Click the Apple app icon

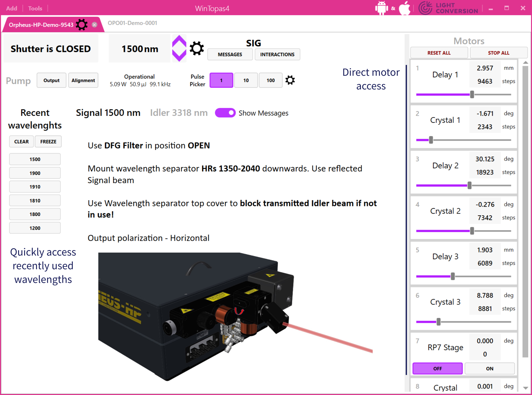pos(405,8)
